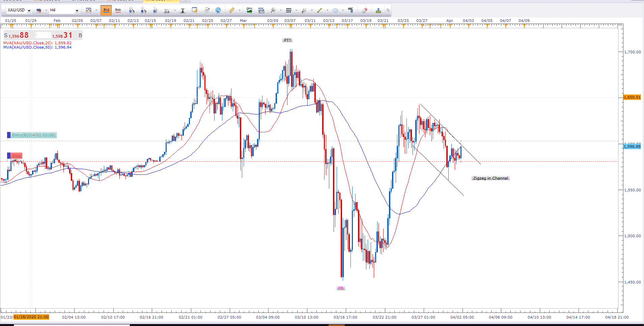Click the ABC add text label tool
The width and height of the screenshot is (644, 326).
[x=351, y=10]
